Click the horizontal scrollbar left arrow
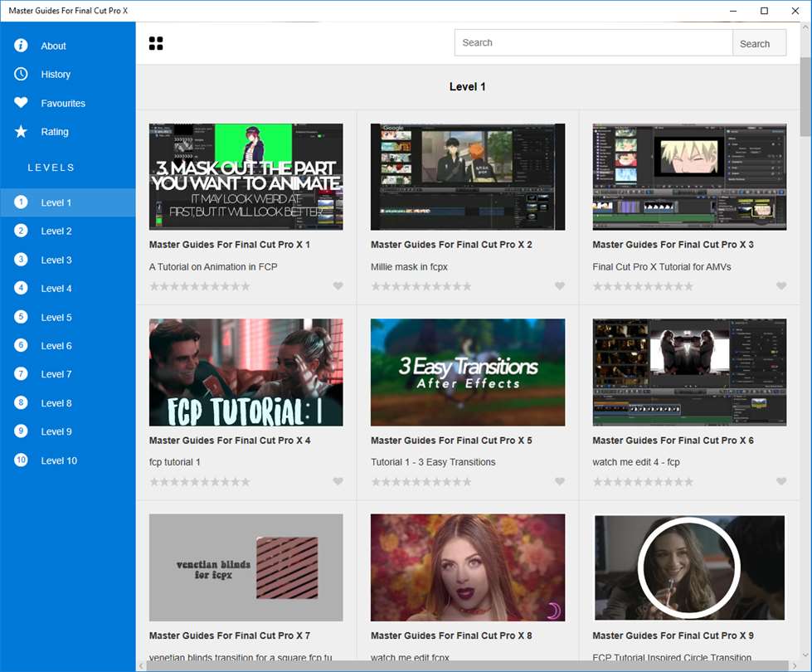The image size is (812, 672). pyautogui.click(x=141, y=666)
